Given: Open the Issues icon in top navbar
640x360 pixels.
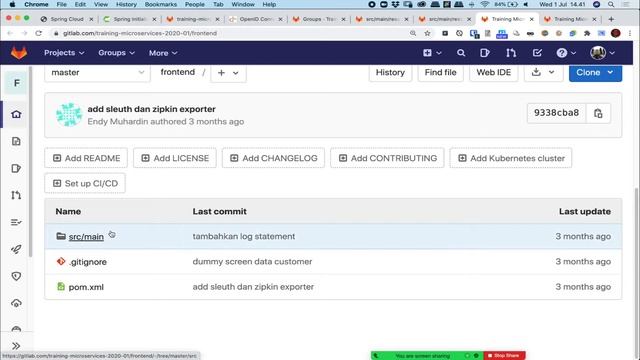Looking at the screenshot, I should click(484, 53).
